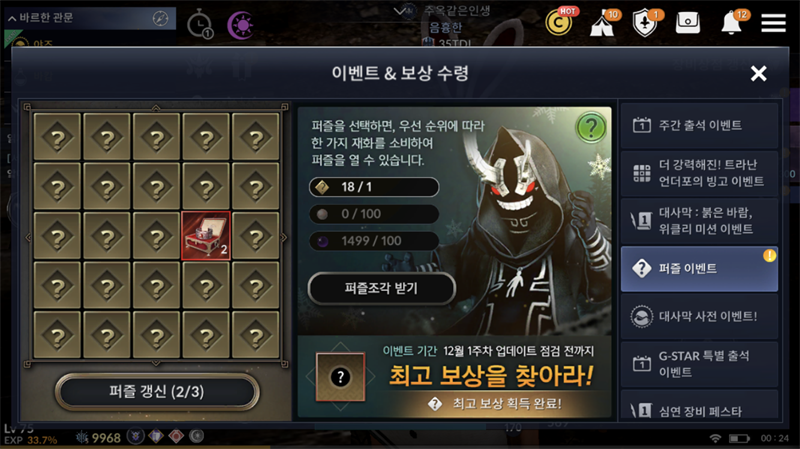Click the stopwatch timer icon

click(x=199, y=25)
